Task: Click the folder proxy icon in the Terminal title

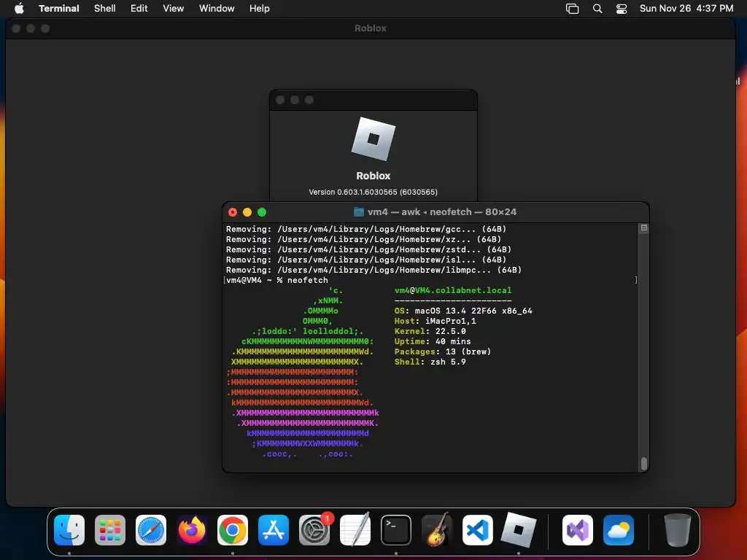Action: tap(359, 212)
